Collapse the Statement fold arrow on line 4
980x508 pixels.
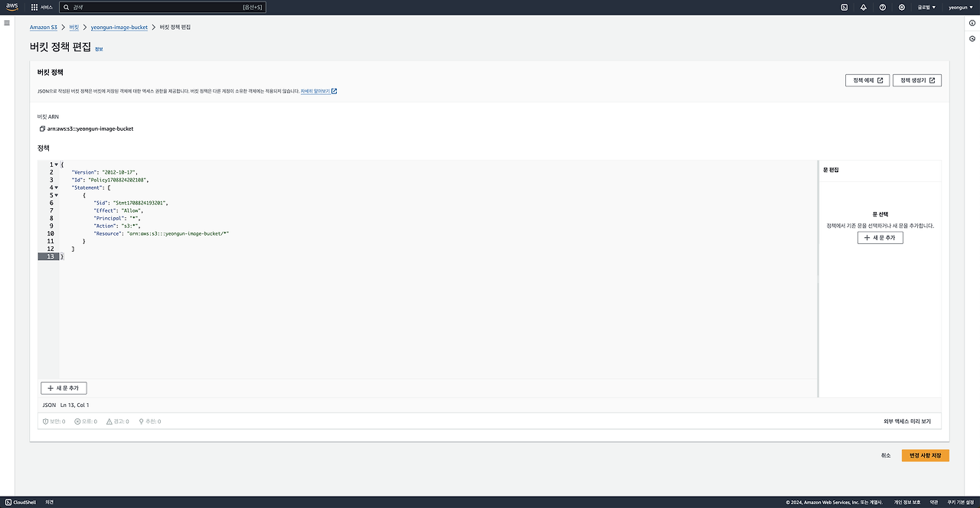click(56, 187)
